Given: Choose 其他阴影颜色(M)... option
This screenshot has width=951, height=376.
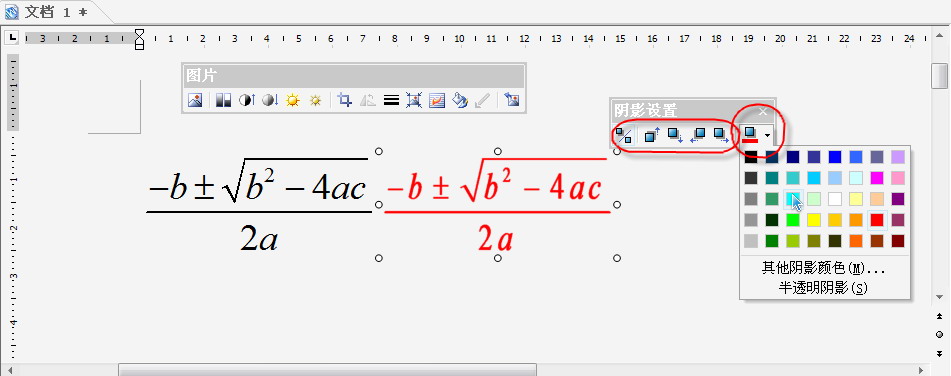Looking at the screenshot, I should coord(824,268).
